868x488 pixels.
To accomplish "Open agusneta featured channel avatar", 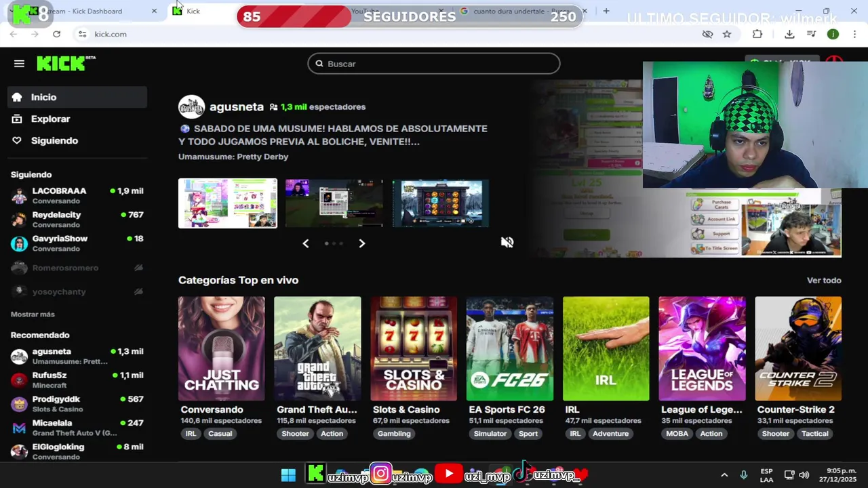I will pos(191,107).
